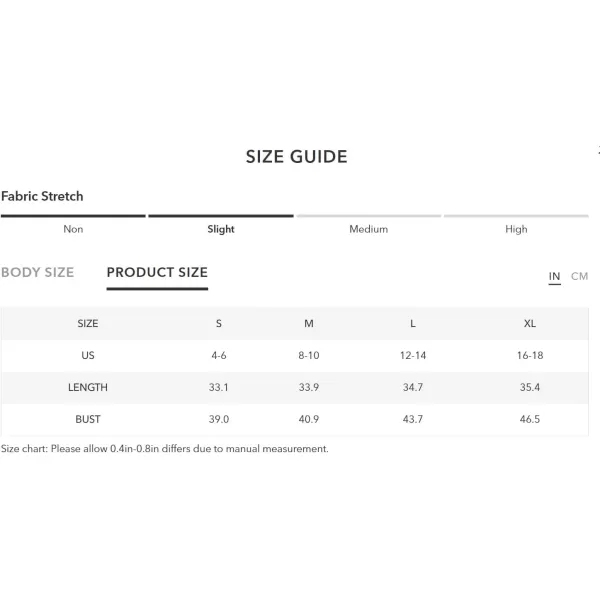Screen dimensions: 600x600
Task: Click the Fabric Stretch label
Action: [42, 196]
